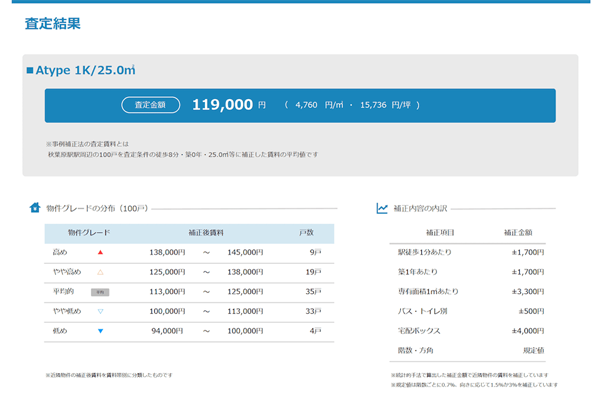Click the ±3,300円 correction amount
The width and height of the screenshot is (603, 397).
pyautogui.click(x=528, y=292)
